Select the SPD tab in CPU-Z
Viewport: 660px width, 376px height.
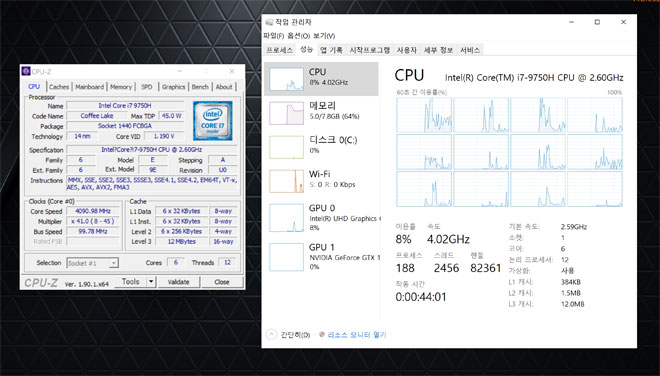point(146,87)
